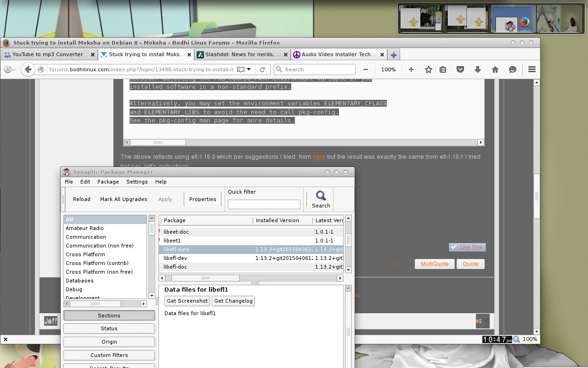Click the MultiQuote button
This screenshot has width=588, height=368.
coord(435,264)
